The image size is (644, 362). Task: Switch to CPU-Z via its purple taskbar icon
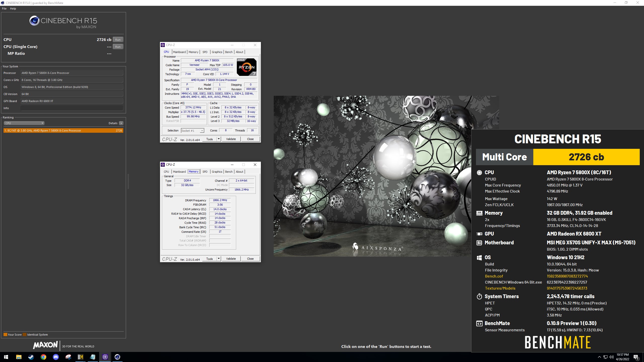coord(105,357)
